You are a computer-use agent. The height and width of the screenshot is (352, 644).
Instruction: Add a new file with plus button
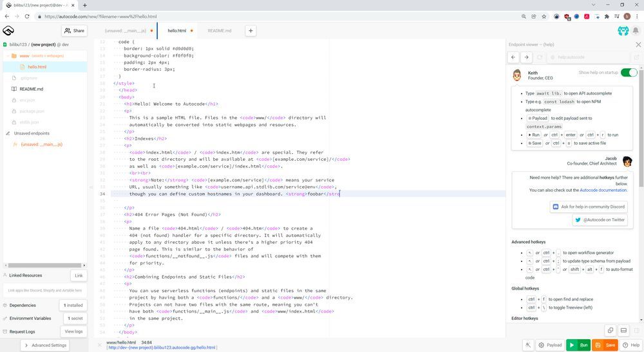251,31
